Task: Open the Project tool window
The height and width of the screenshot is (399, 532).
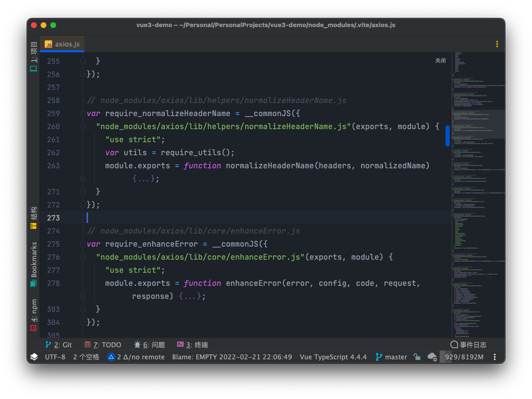Action: [33, 56]
